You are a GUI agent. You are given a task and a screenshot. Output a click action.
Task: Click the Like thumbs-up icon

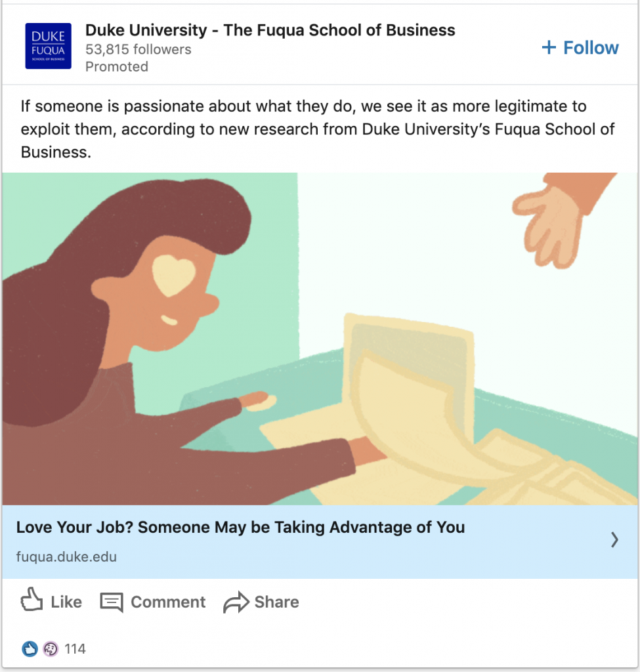pyautogui.click(x=33, y=601)
